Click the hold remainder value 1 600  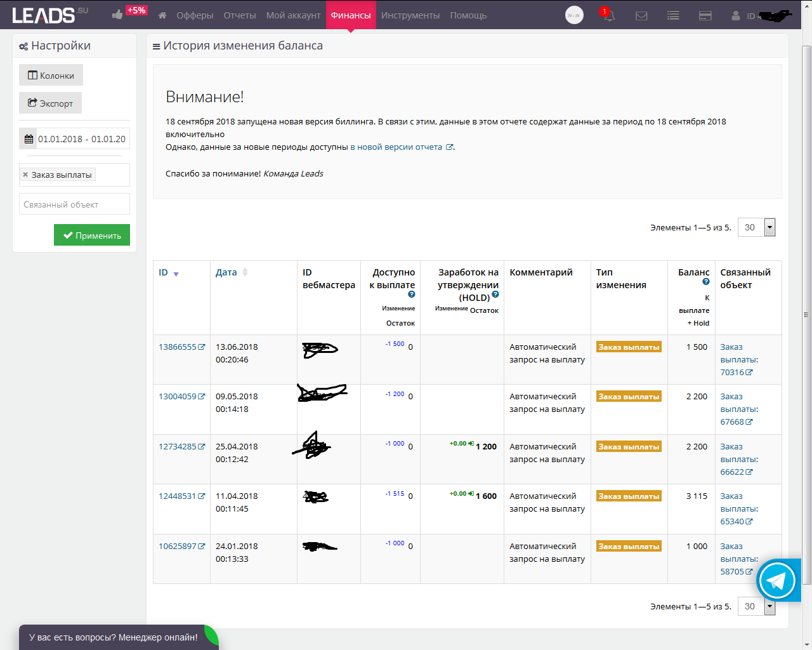point(487,496)
